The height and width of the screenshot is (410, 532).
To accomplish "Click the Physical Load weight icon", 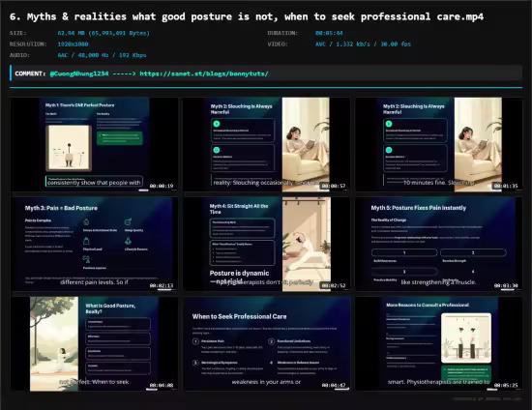I will pos(86,241).
